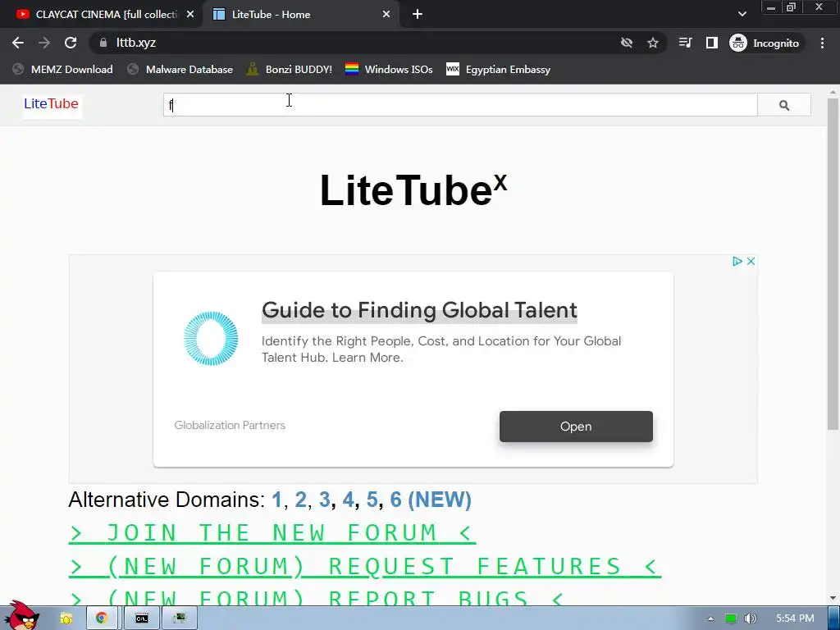Viewport: 840px width, 630px height.
Task: Click the ad description about Global Talent Hub
Action: click(441, 349)
